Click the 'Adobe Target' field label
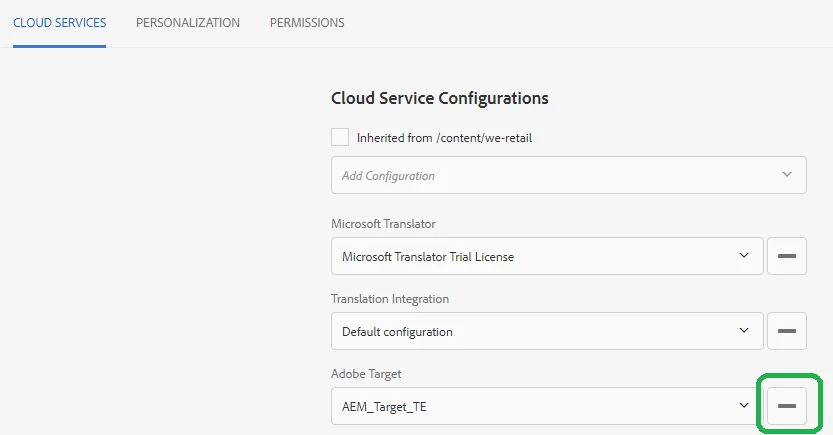 tap(367, 373)
